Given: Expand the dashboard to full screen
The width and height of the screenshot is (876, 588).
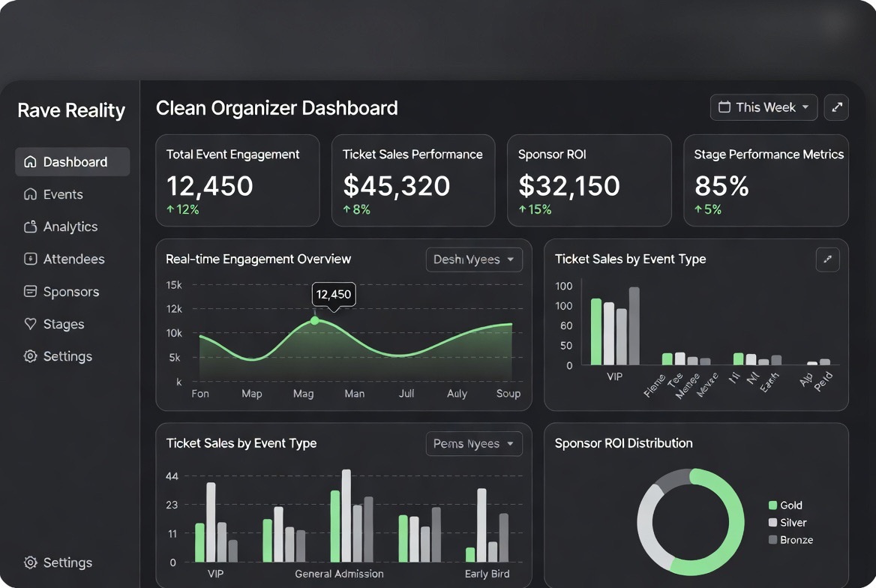Looking at the screenshot, I should 836,107.
